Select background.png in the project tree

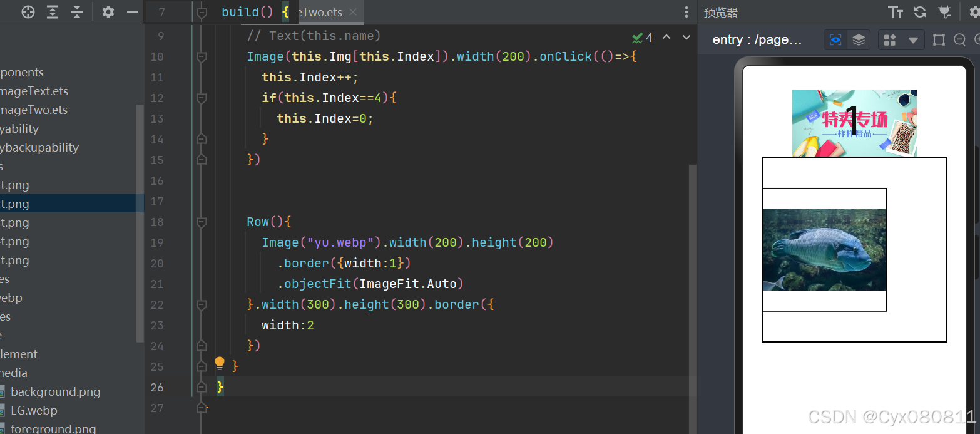click(55, 391)
